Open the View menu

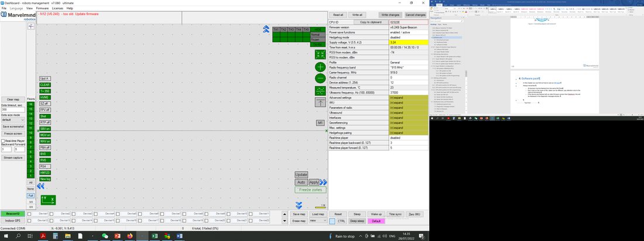pyautogui.click(x=30, y=8)
